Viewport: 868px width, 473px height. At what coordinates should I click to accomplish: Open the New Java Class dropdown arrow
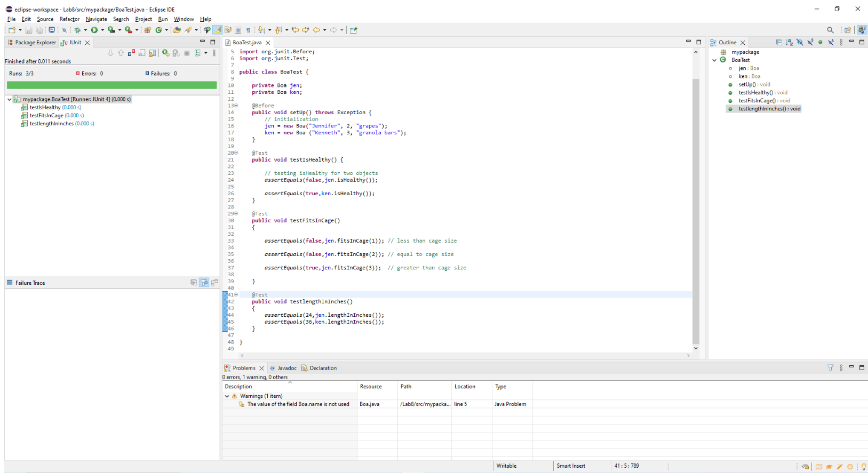click(166, 30)
